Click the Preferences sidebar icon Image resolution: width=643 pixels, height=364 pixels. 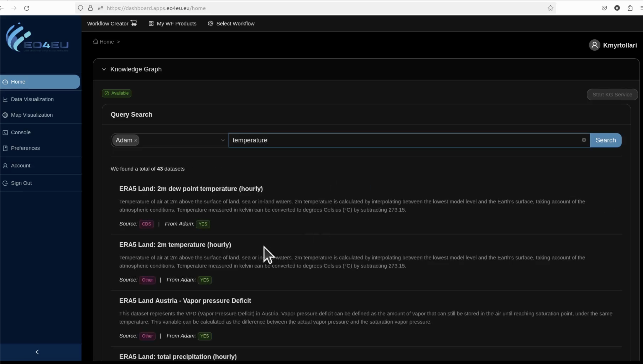tap(5, 148)
